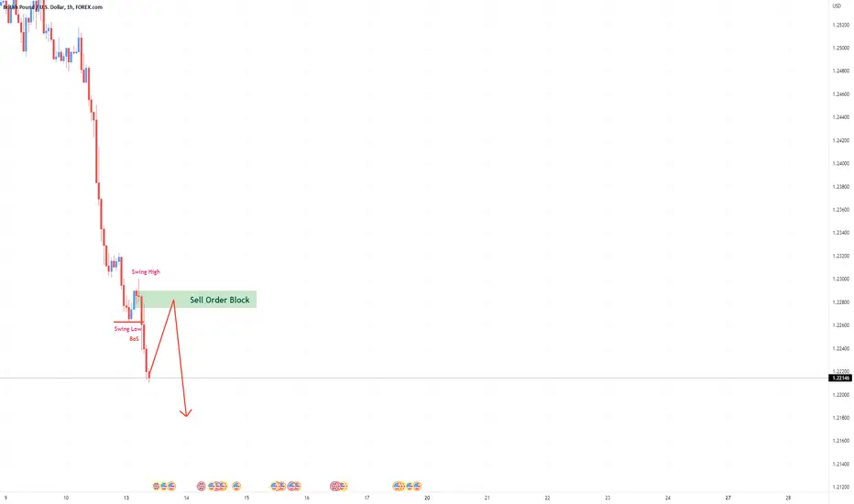Click the BoS annotation label
854x504 pixels.
coord(134,338)
